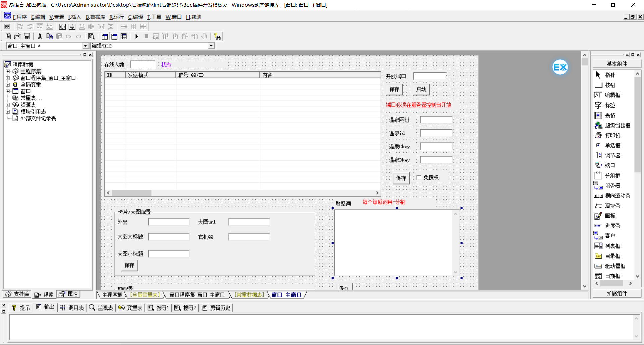Select the 进度条 component in toolbox

pyautogui.click(x=612, y=226)
